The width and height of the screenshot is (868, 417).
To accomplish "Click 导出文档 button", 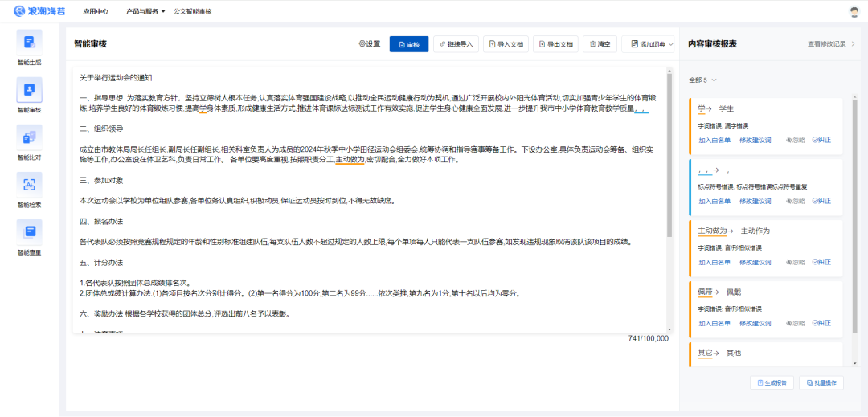I will [556, 44].
